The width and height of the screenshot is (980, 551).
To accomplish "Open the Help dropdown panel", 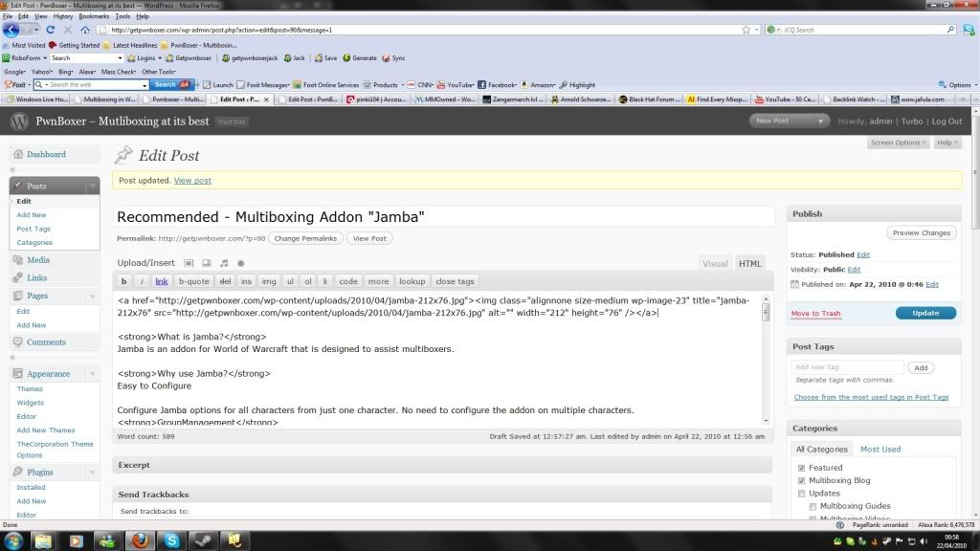I will pyautogui.click(x=947, y=143).
